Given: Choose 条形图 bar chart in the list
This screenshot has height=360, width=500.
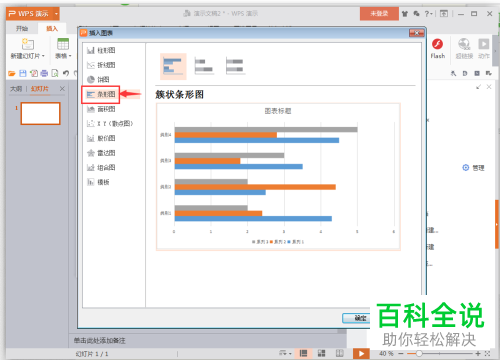Looking at the screenshot, I should pyautogui.click(x=101, y=94).
